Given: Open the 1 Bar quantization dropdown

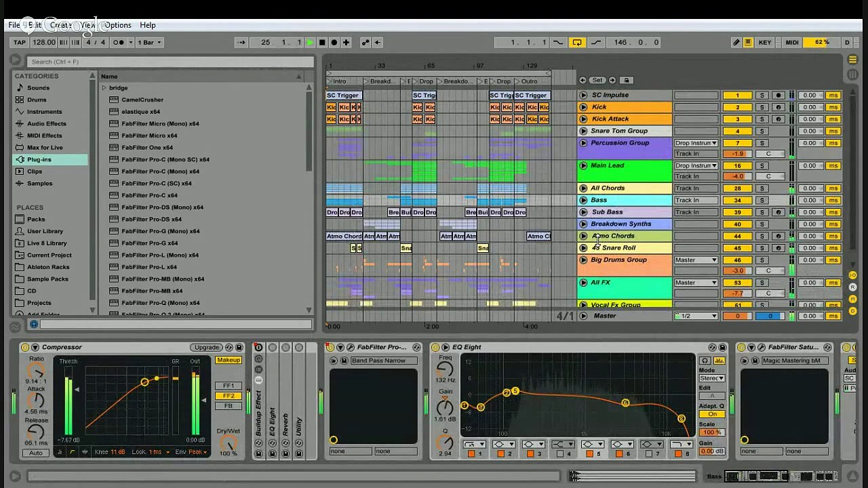Looking at the screenshot, I should [151, 43].
